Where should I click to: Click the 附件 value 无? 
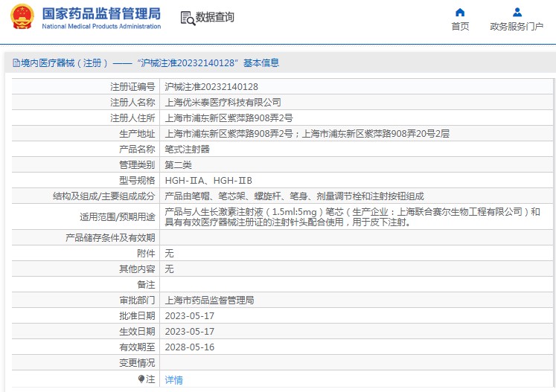pos(169,254)
